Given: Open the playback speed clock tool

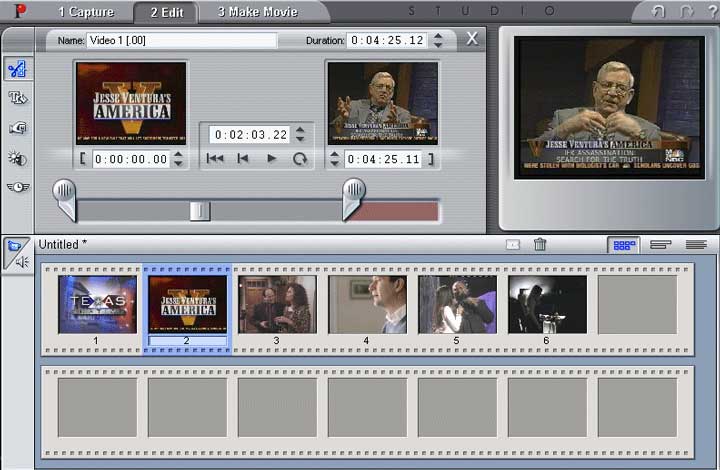Looking at the screenshot, I should 18,187.
